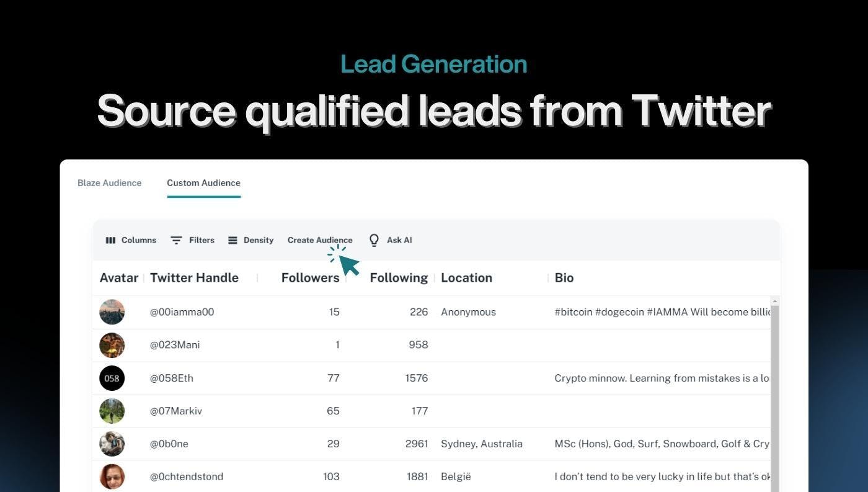The height and width of the screenshot is (492, 868).
Task: Select the @0chtendstond handle text
Action: pyautogui.click(x=187, y=476)
